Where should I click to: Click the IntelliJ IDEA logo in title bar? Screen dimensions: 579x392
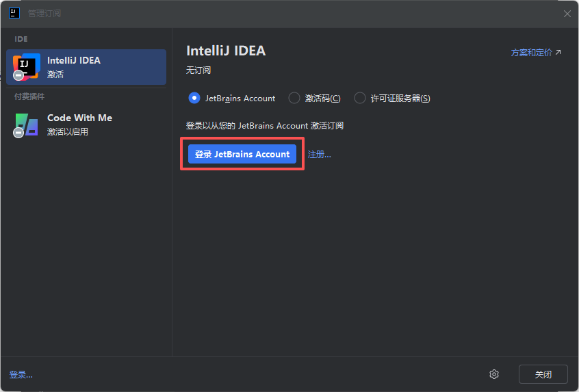point(14,13)
